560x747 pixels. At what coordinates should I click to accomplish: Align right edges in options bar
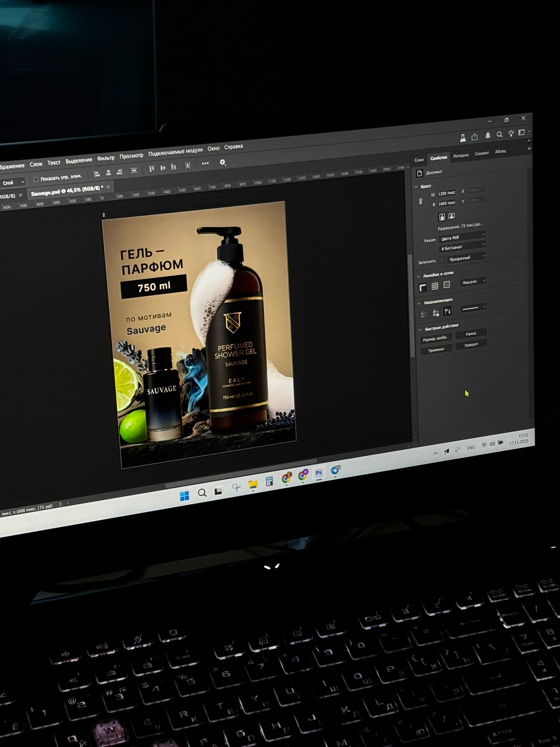click(x=119, y=172)
